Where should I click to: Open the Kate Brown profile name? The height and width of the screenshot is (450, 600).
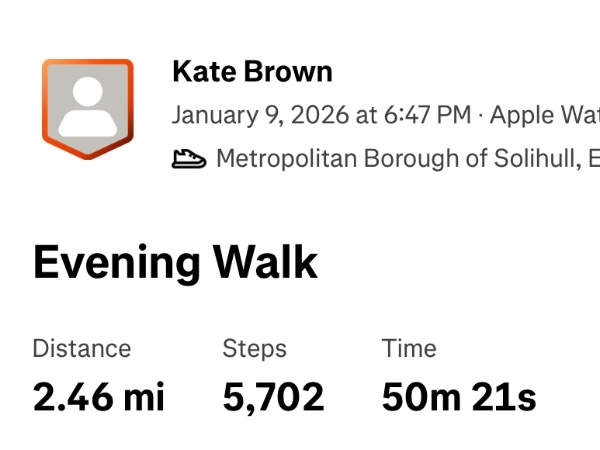point(252,72)
